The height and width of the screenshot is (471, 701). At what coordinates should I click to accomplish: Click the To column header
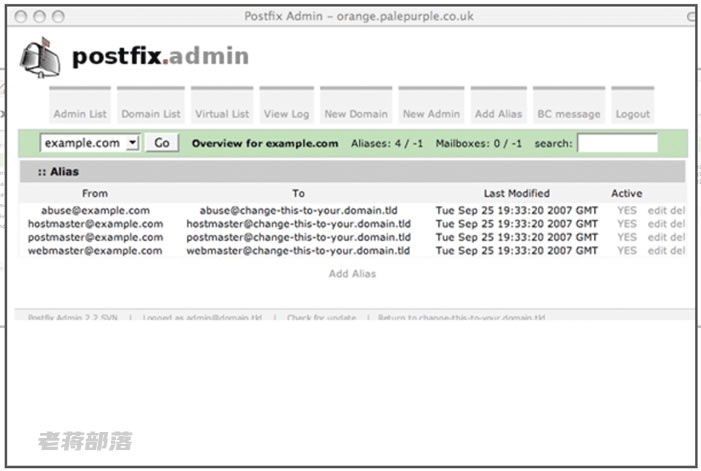click(x=299, y=193)
